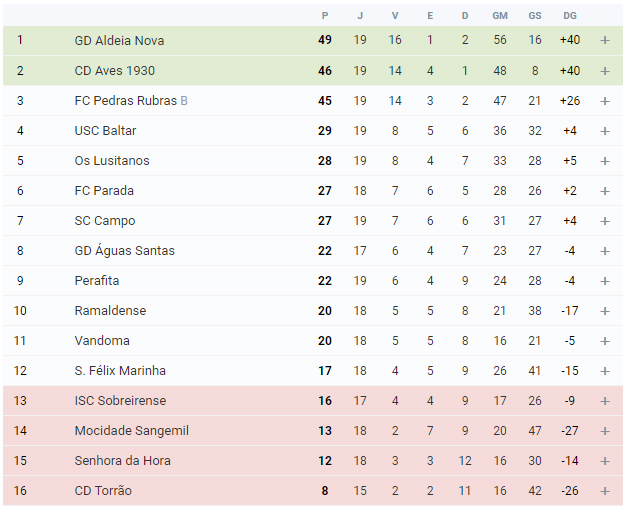The image size is (625, 509).
Task: Select the ISC Sobreirense team name
Action: tap(120, 401)
